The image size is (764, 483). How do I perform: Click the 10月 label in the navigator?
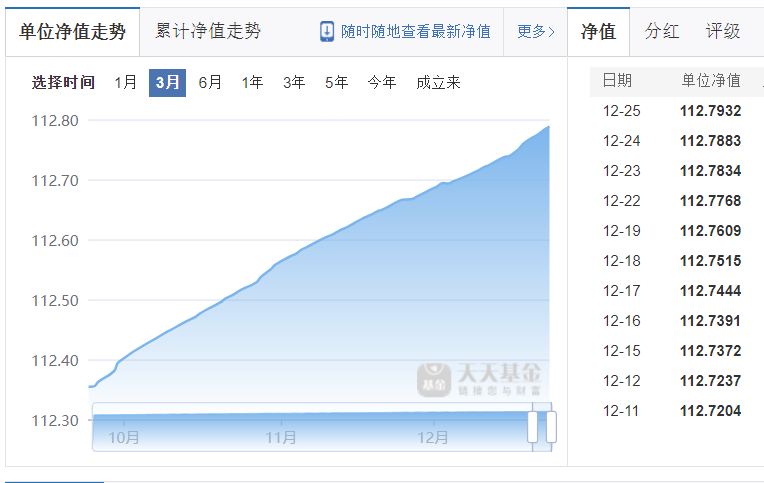coord(124,437)
